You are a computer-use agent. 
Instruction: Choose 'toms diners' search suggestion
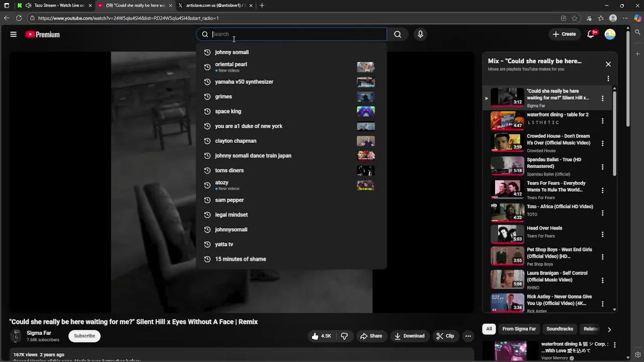[291, 170]
